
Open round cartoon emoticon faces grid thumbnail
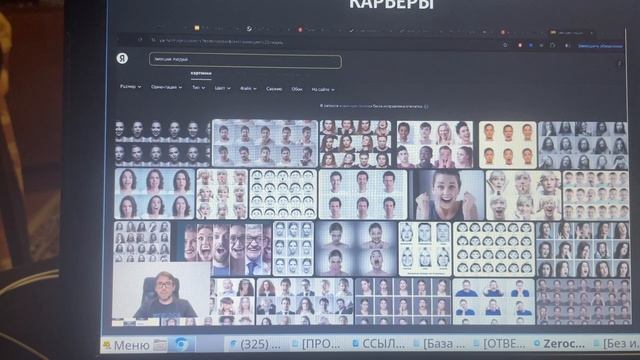click(494, 249)
